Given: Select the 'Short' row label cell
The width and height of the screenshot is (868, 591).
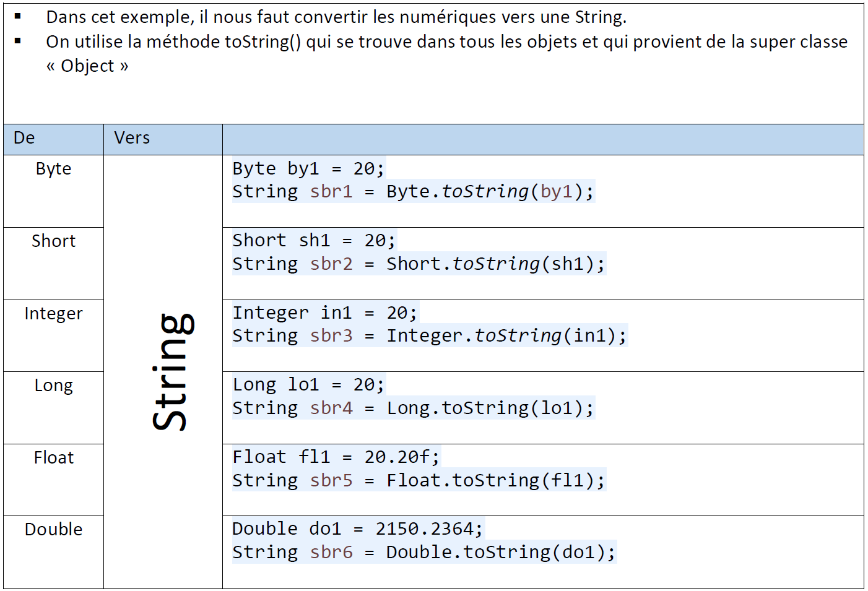Looking at the screenshot, I should click(x=53, y=241).
